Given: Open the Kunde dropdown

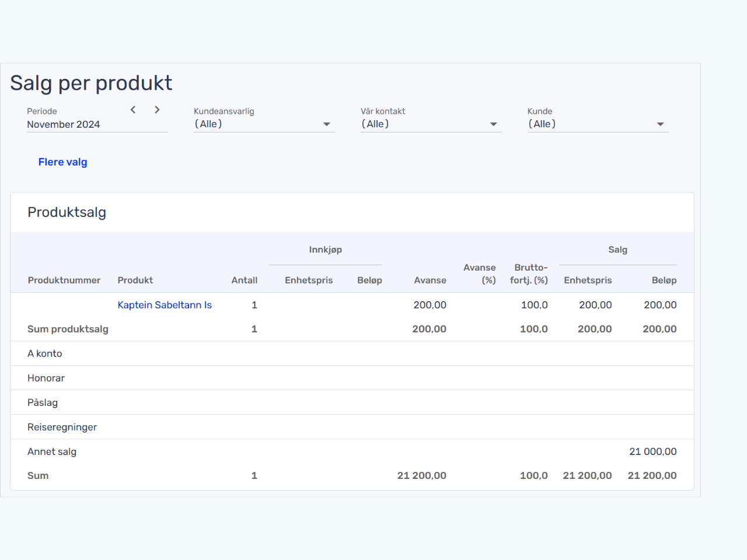Looking at the screenshot, I should coord(598,124).
